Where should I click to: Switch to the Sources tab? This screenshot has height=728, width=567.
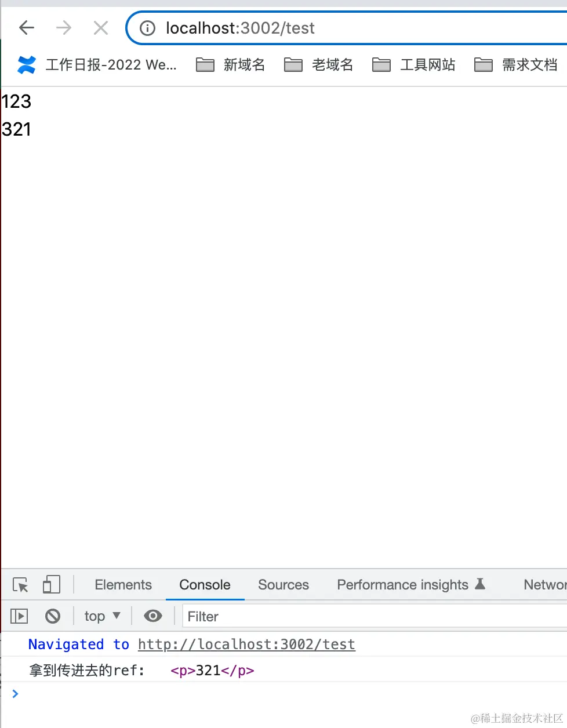pos(283,585)
